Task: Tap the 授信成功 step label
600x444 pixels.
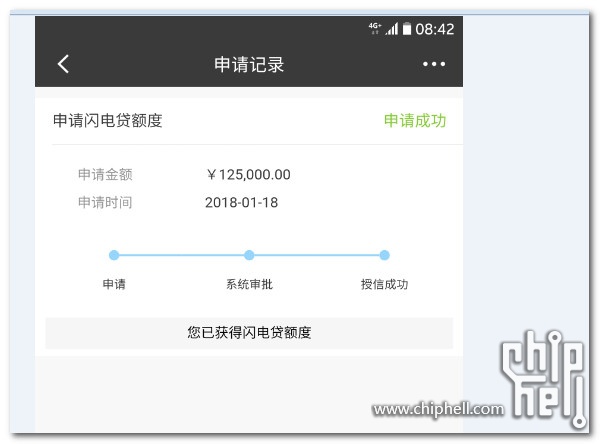Action: (x=385, y=284)
